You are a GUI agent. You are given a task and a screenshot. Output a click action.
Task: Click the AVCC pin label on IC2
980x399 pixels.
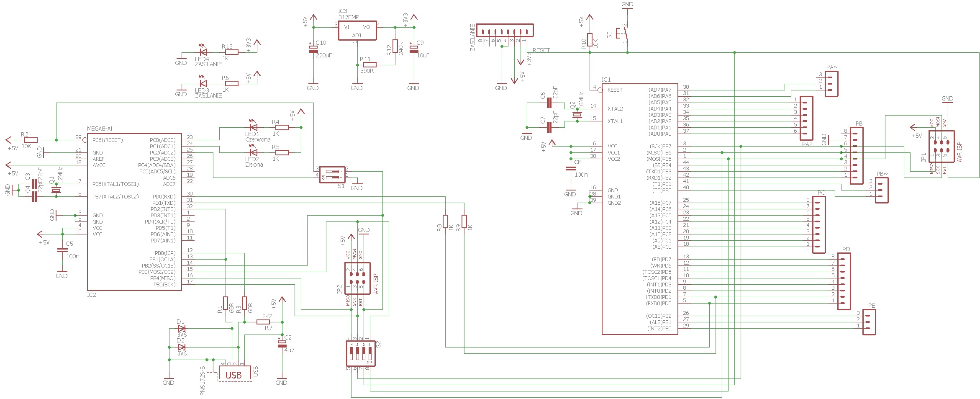tap(99, 165)
